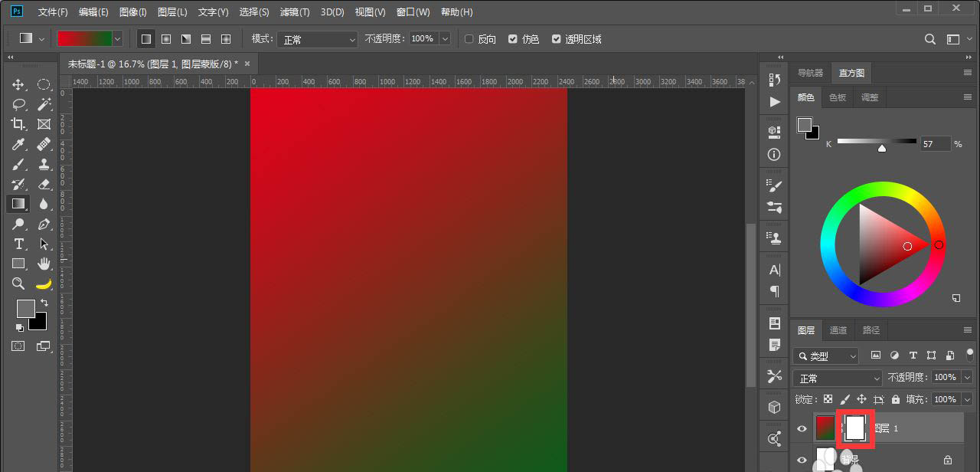
Task: Select the Eraser tool
Action: coord(44,184)
